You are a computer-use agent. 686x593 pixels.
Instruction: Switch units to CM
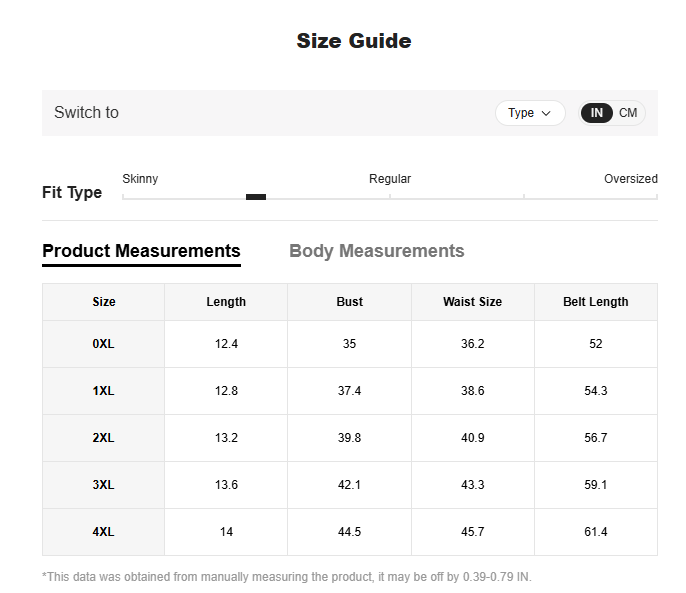tap(627, 113)
